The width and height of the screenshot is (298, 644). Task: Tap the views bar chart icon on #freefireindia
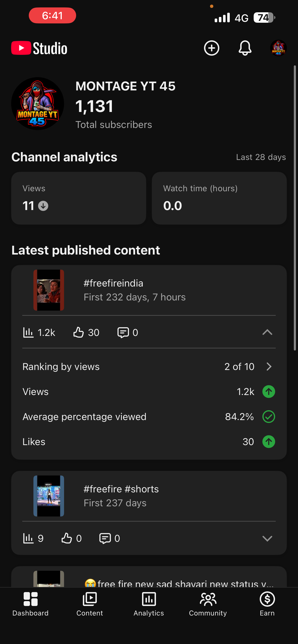pos(28,332)
